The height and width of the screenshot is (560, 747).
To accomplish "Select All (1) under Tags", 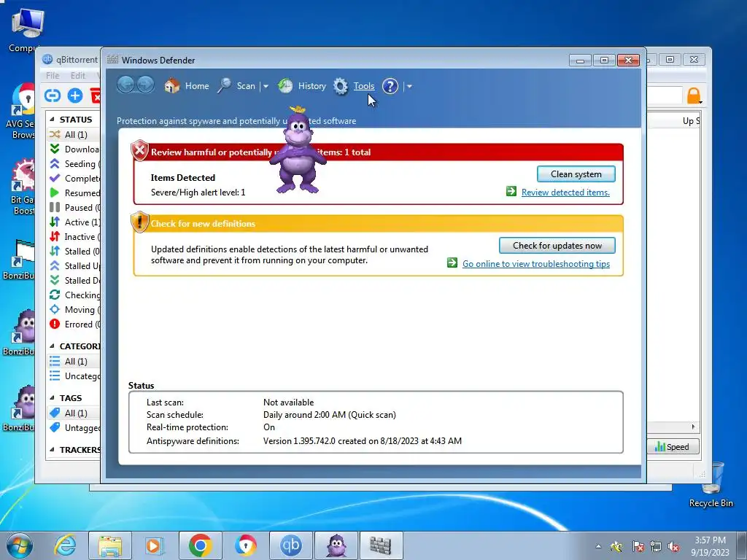I will [74, 413].
